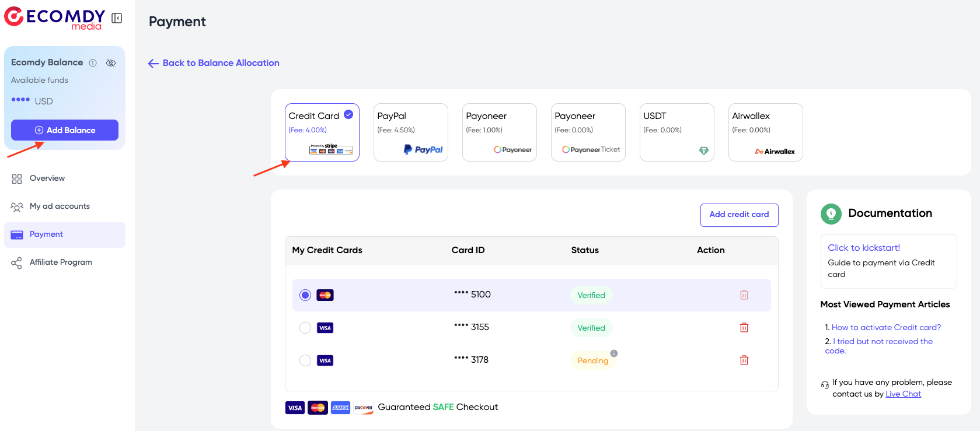Click the Overview grid icon

point(17,179)
